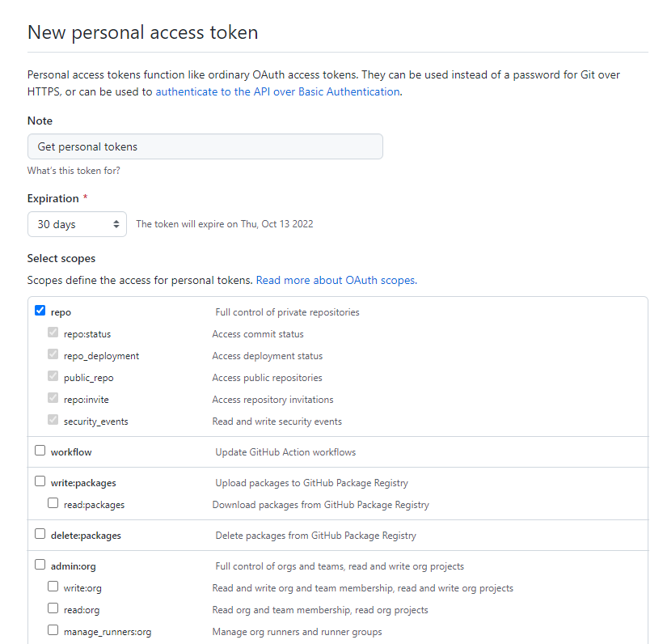Enable manage_runners:org checkbox

tap(53, 630)
